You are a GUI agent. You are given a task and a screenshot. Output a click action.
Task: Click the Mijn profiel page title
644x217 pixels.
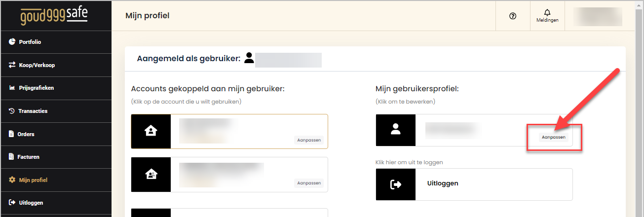point(148,16)
